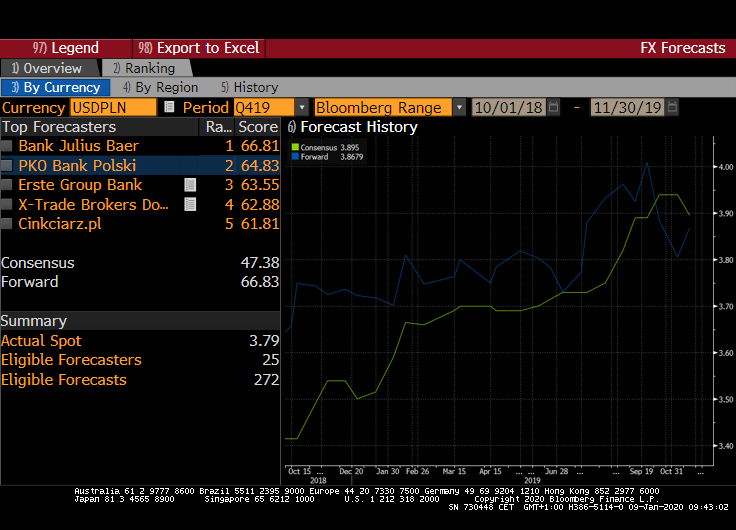Sort by the Score column header
The image size is (736, 530).
coord(257,127)
